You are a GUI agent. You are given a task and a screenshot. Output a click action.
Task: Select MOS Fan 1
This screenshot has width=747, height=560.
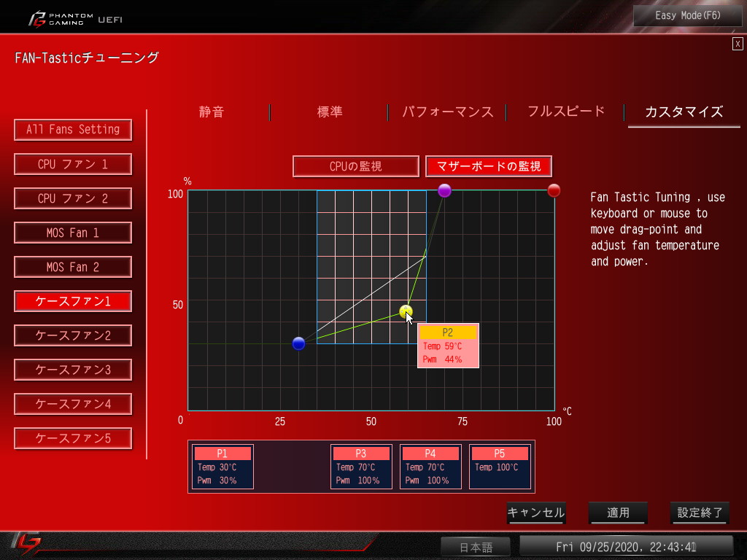point(73,233)
